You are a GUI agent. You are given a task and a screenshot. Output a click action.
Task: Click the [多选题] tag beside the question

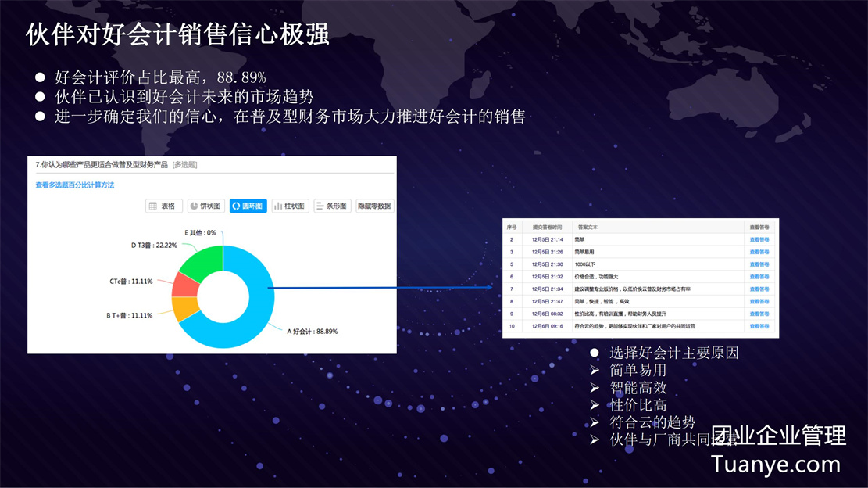pyautogui.click(x=185, y=164)
